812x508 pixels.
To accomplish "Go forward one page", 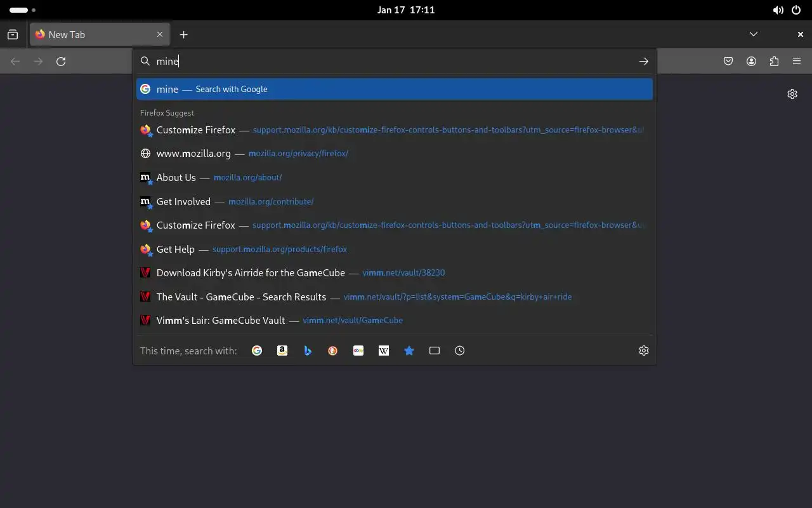I will [x=38, y=62].
